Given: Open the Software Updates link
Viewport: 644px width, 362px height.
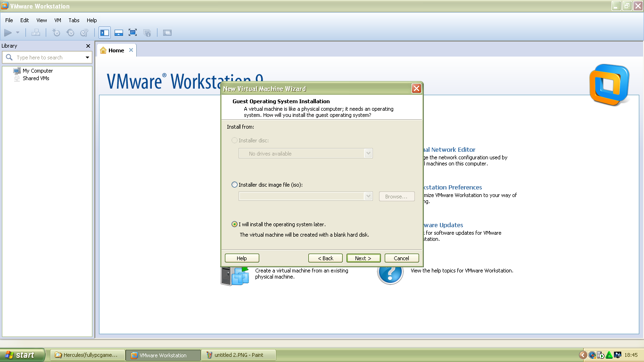Looking at the screenshot, I should [443, 225].
